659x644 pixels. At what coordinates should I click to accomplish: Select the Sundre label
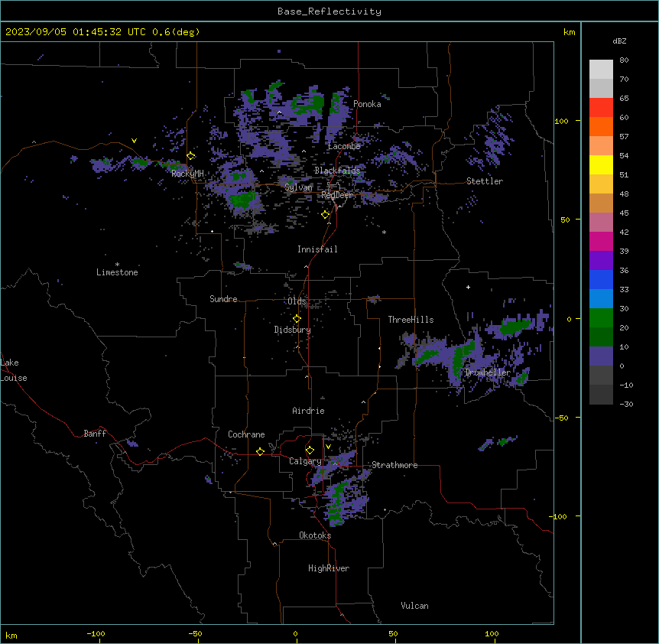(x=223, y=299)
